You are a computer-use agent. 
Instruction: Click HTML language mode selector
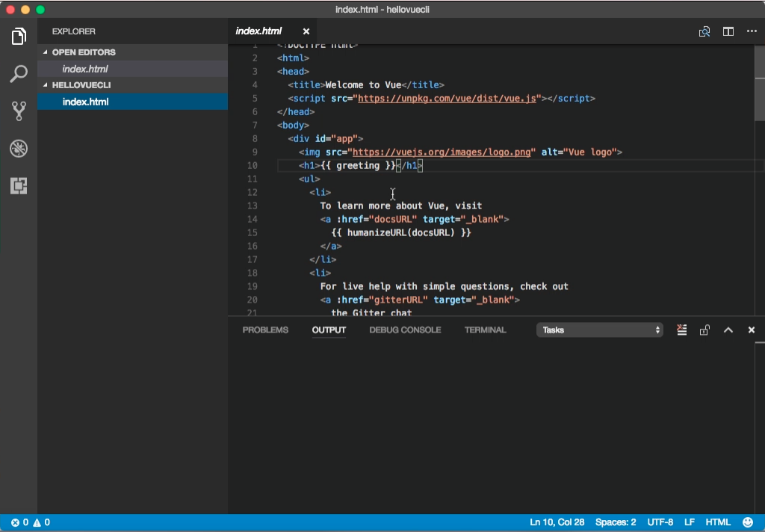(x=718, y=522)
